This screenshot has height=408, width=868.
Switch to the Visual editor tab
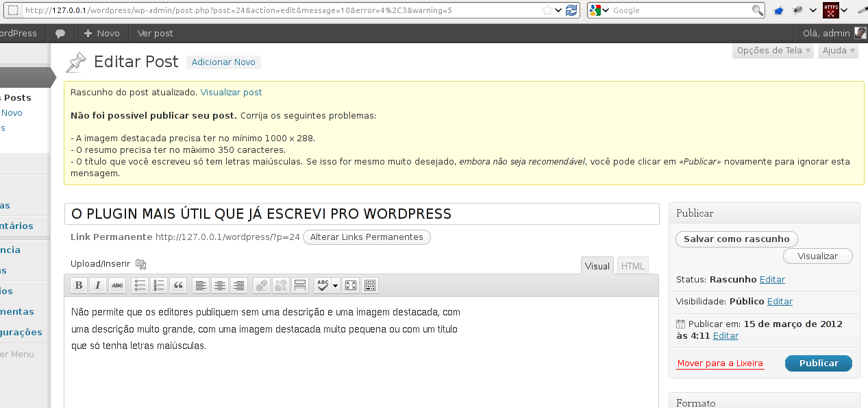(x=597, y=266)
